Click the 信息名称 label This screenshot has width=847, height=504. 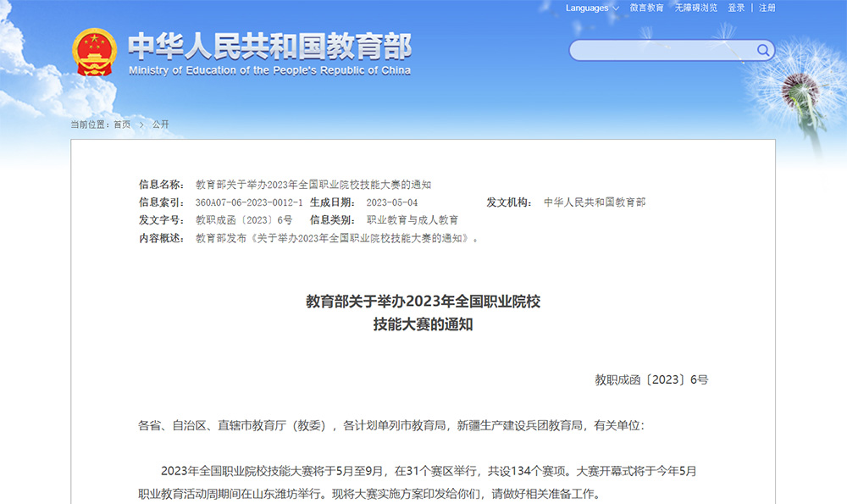[162, 185]
